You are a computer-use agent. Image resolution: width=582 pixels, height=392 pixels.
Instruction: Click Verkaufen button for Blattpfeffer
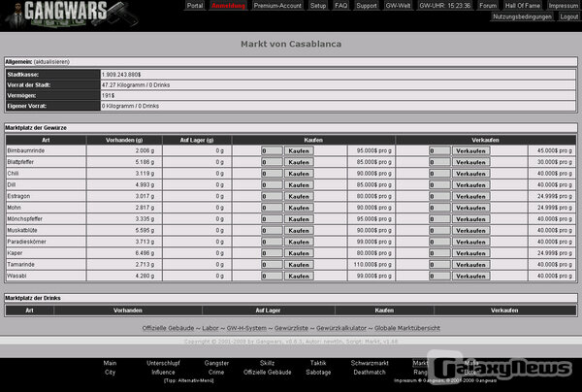pos(470,162)
